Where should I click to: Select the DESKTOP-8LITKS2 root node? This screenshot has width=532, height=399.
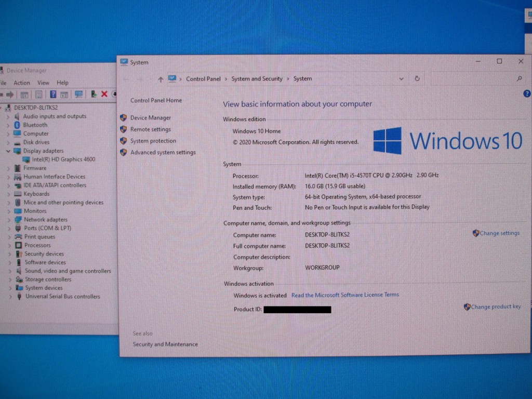(36, 108)
